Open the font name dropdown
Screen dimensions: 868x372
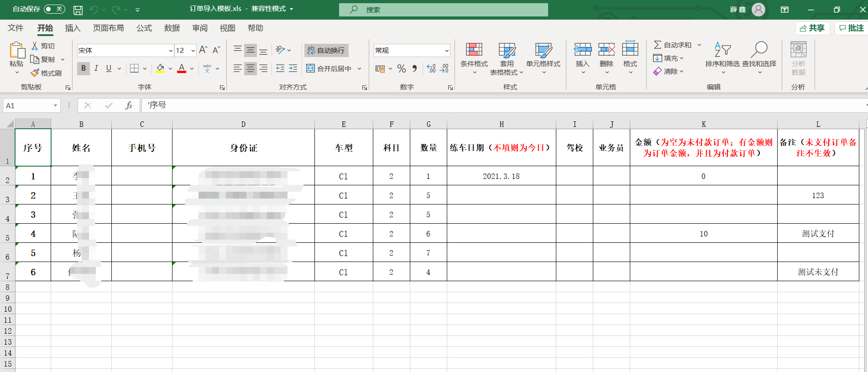tap(170, 51)
